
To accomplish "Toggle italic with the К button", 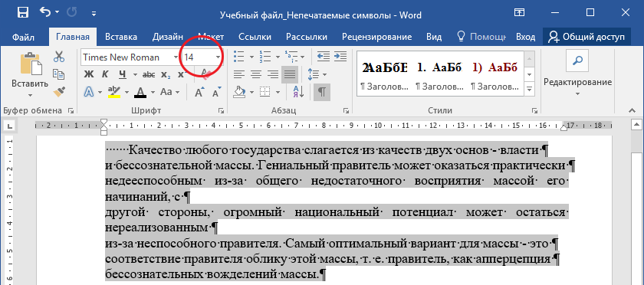I will pyautogui.click(x=105, y=74).
